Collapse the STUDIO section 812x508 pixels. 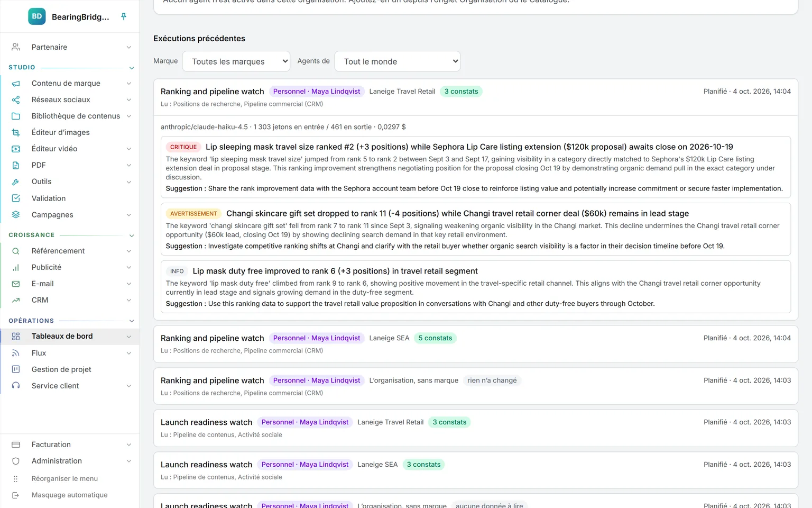[132, 68]
